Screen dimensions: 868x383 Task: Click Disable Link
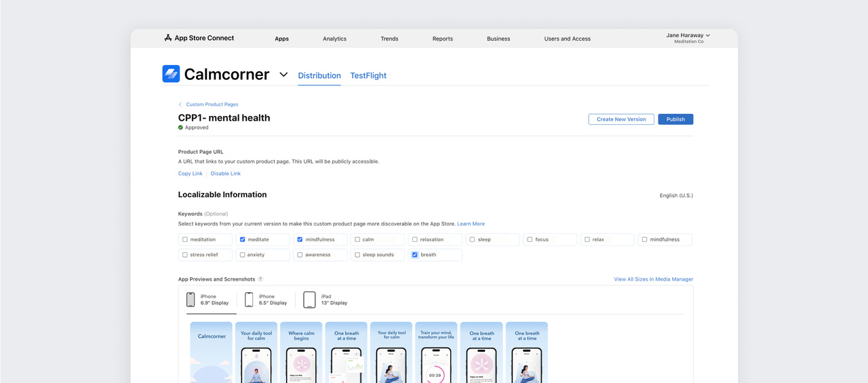(x=226, y=174)
